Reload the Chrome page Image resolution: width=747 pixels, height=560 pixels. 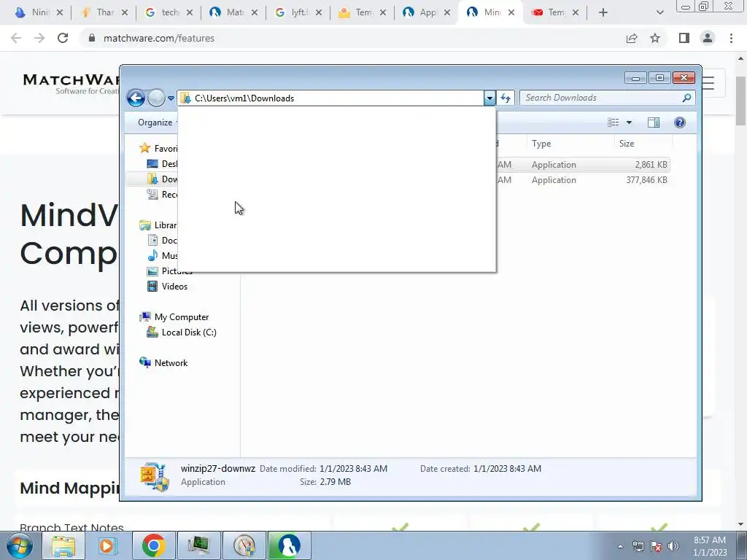63,38
